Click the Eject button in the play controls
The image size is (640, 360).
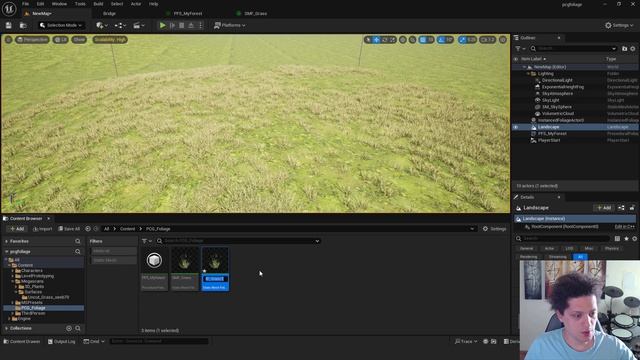(x=191, y=25)
